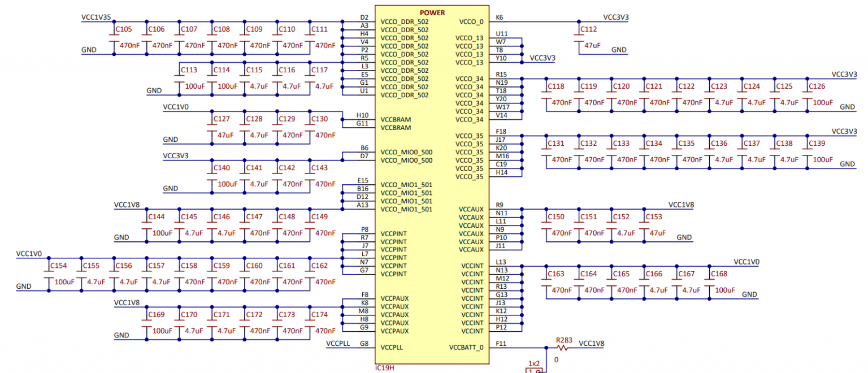Click the VCCBATT_0 pin name
Screen dimensions: 868x373
pos(466,347)
